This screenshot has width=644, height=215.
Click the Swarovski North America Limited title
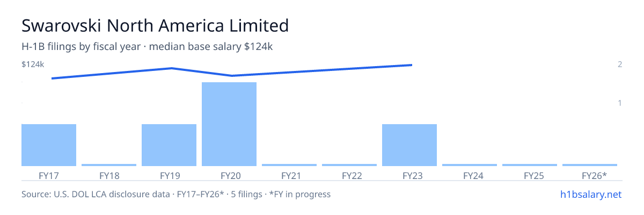coord(155,25)
